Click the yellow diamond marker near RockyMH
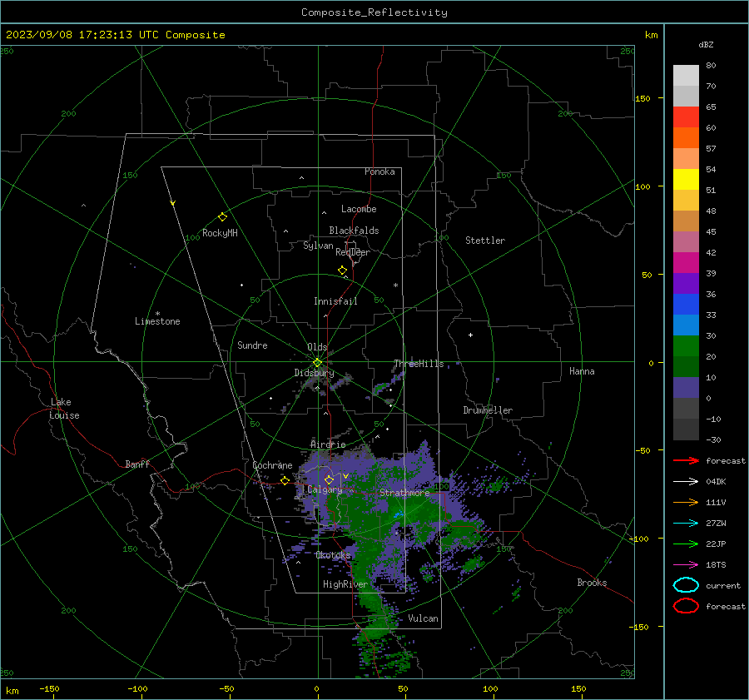Viewport: 749px width, 700px height. (222, 217)
